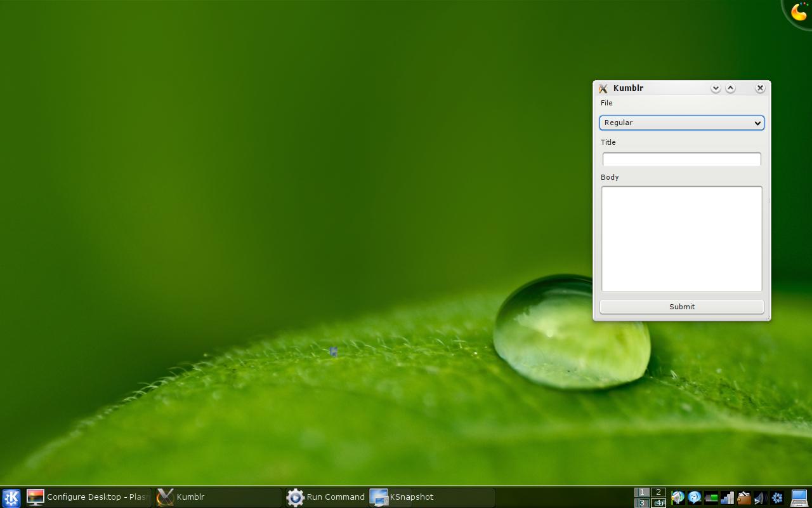Switch to virtual desktop 4 in pager
The image size is (812, 508).
658,503
